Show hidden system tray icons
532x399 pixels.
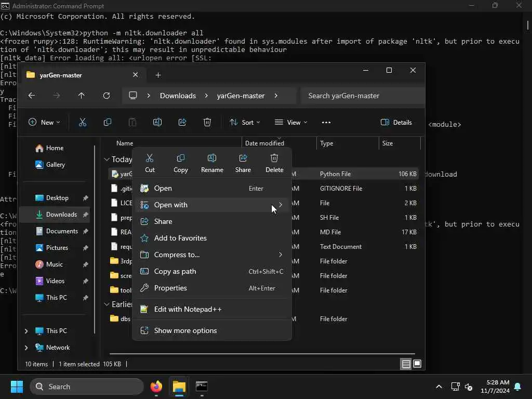click(x=438, y=387)
